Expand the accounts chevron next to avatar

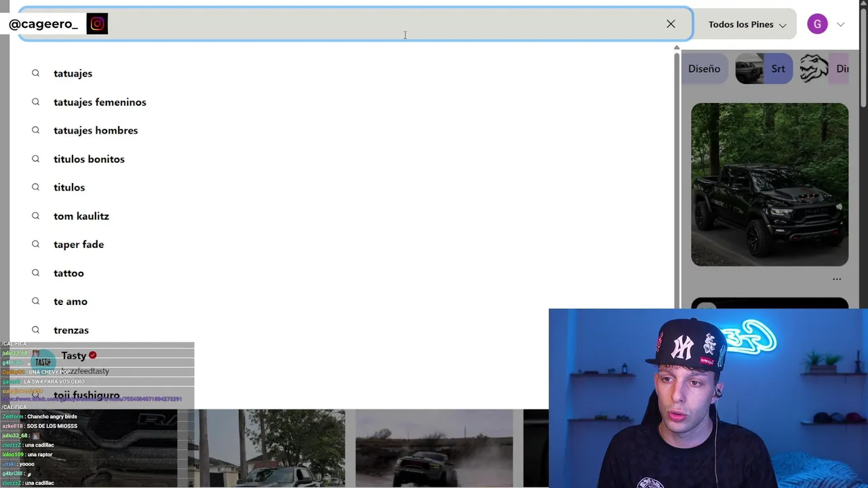(841, 24)
